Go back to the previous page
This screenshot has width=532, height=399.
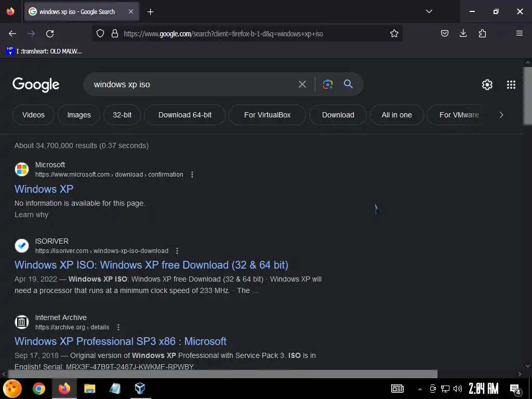[x=12, y=34]
